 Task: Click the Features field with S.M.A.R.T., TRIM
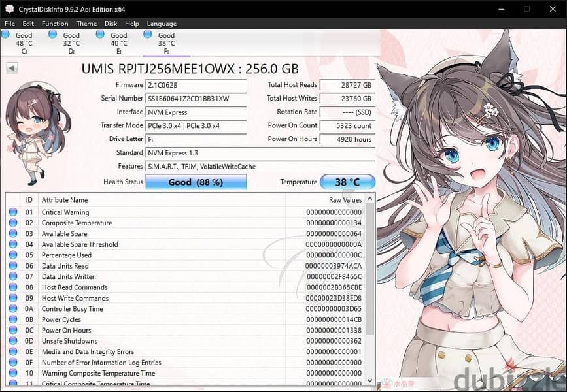click(260, 167)
